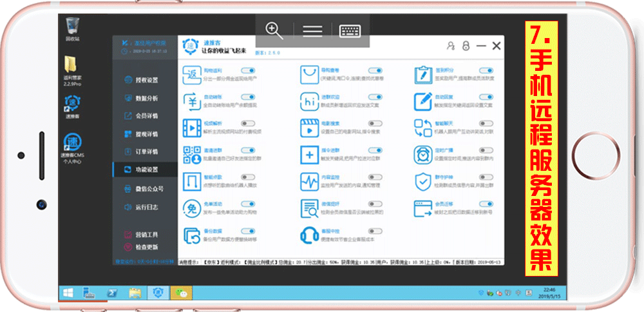
Task: Click the 指令进群 plus icon
Action: pyautogui.click(x=310, y=155)
